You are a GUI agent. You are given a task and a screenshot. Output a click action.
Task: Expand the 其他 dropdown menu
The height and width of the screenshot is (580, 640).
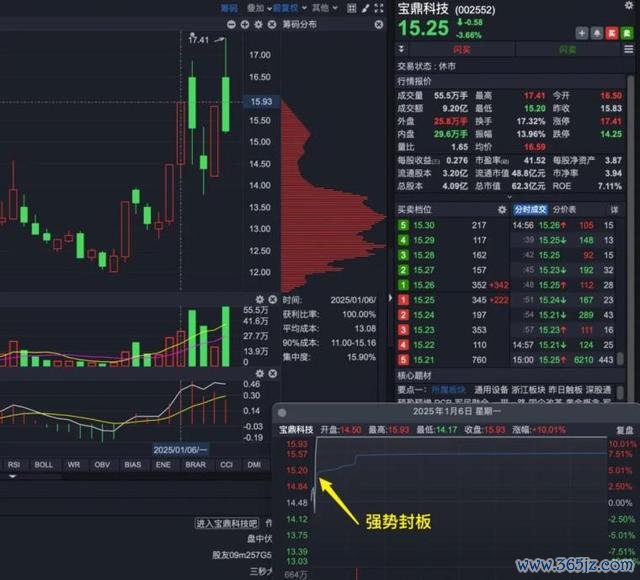pos(324,8)
